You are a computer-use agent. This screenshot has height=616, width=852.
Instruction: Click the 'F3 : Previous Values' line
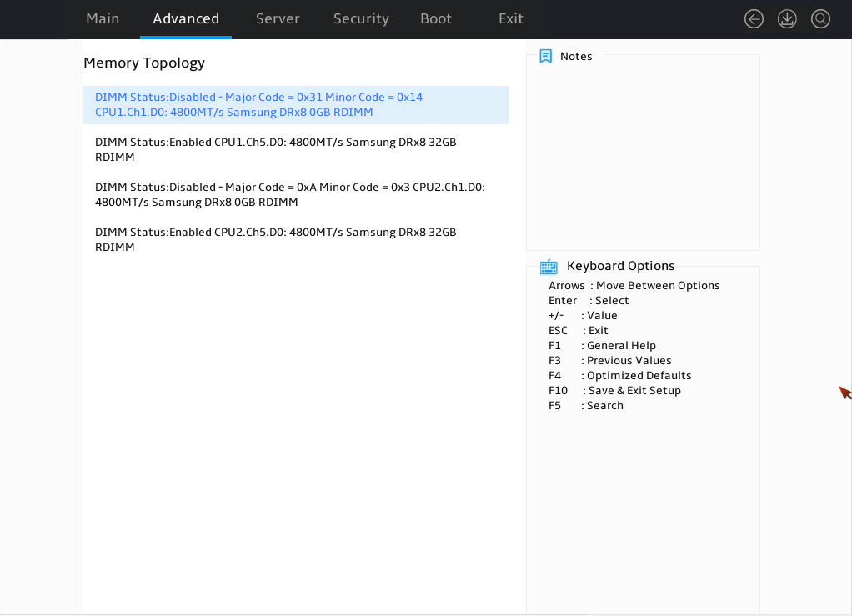[609, 361]
